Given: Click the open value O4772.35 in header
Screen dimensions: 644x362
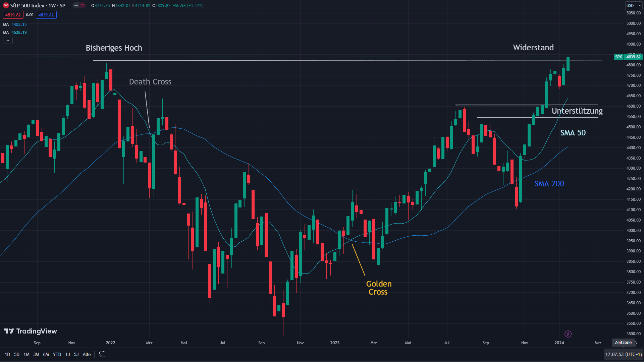Looking at the screenshot, I should 101,6.
